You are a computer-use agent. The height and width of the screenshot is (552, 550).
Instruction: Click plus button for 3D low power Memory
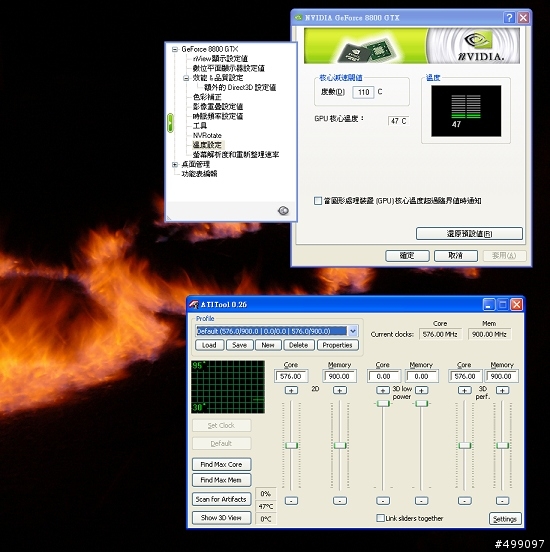coord(421,390)
